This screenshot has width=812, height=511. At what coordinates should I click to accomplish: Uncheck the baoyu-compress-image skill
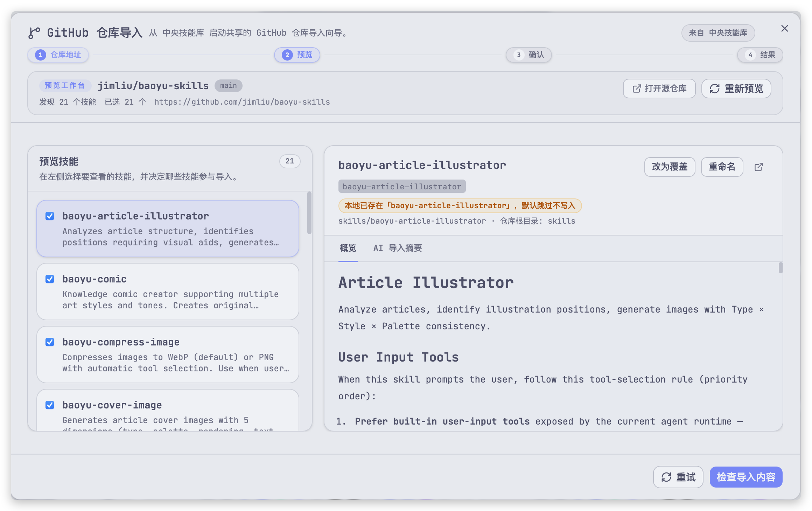click(50, 342)
